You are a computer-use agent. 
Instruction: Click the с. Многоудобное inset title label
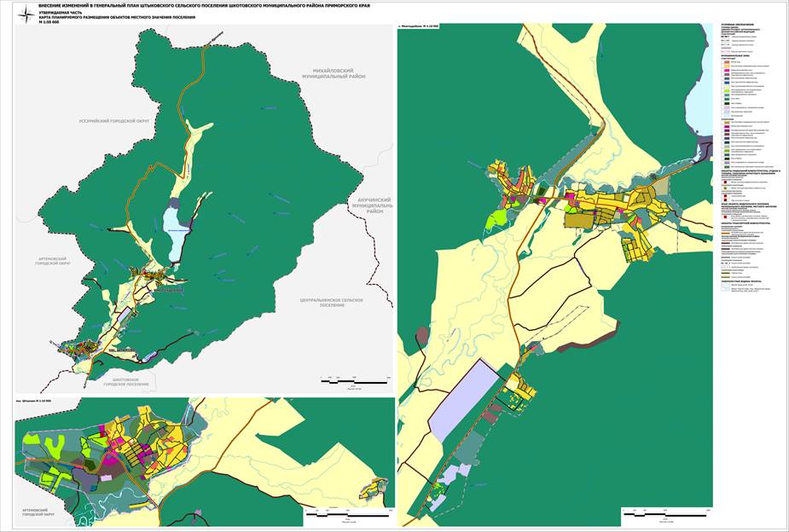419,25
